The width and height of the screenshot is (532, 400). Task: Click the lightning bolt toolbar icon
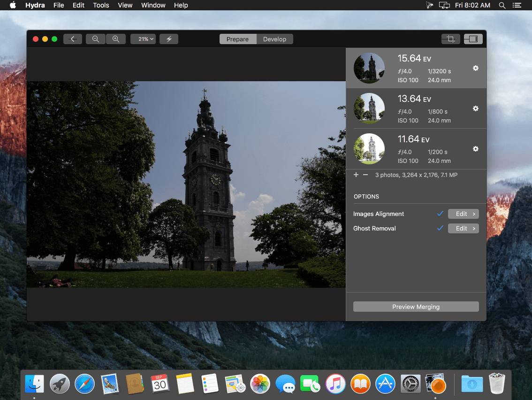click(169, 39)
